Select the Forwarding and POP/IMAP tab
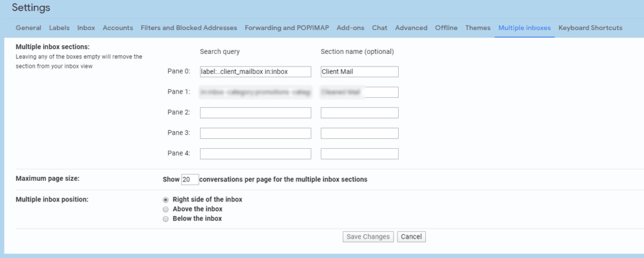 287,28
